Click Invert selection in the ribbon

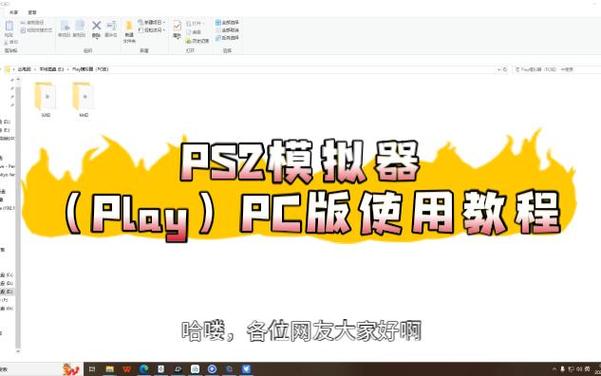click(227, 38)
